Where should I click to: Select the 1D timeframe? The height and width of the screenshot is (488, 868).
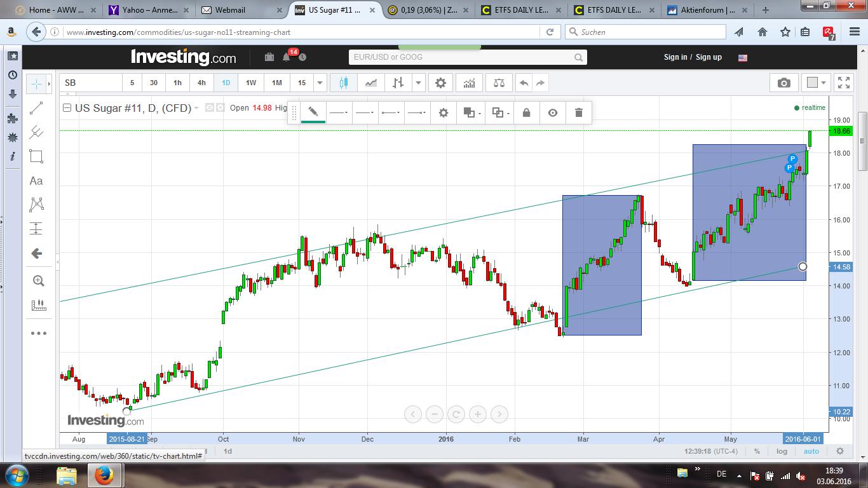(x=226, y=83)
